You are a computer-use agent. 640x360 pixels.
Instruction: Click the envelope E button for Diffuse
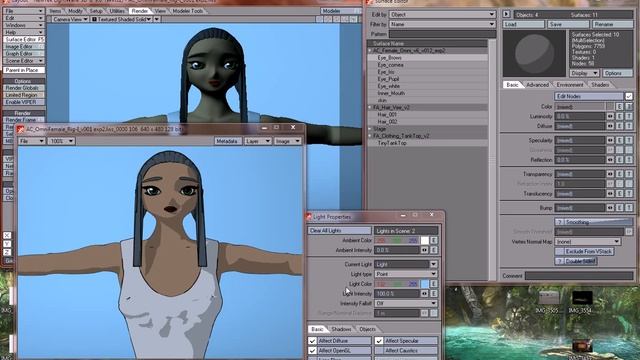click(620, 126)
